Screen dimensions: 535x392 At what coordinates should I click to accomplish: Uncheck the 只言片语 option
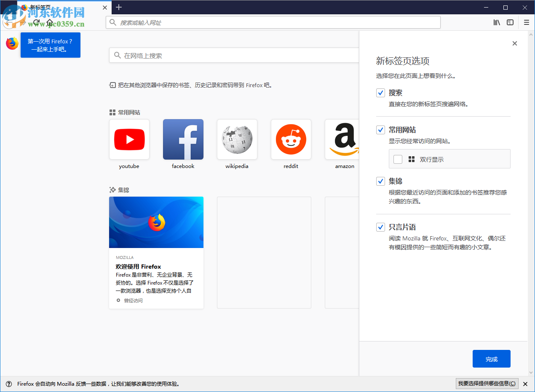[x=380, y=227]
